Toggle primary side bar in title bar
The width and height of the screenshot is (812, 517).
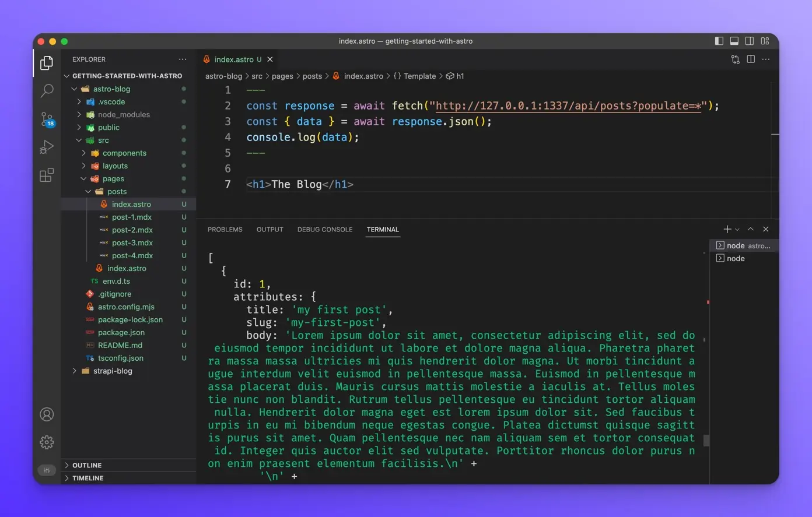click(x=719, y=41)
